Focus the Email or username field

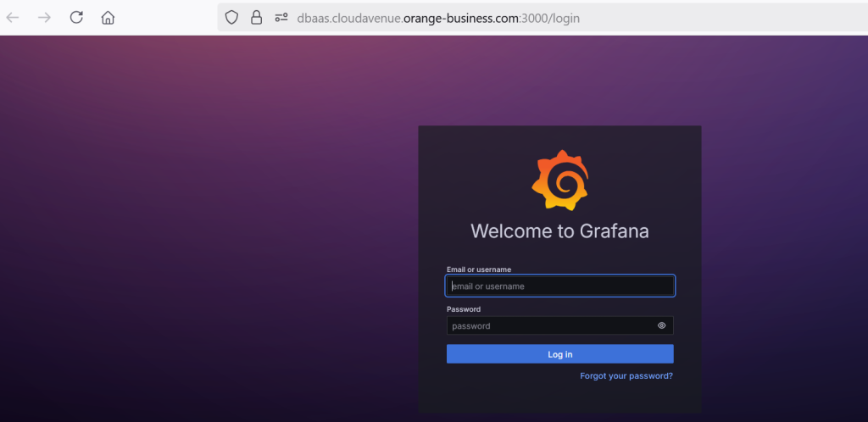[x=559, y=286]
